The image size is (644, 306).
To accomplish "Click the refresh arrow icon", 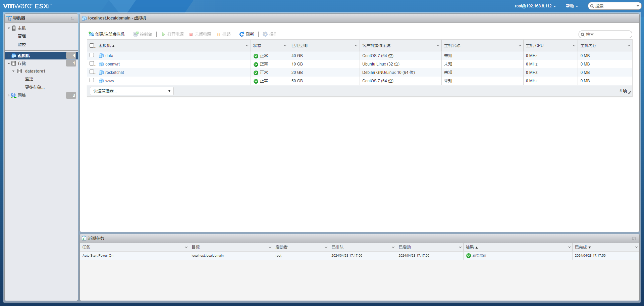I will click(x=242, y=34).
